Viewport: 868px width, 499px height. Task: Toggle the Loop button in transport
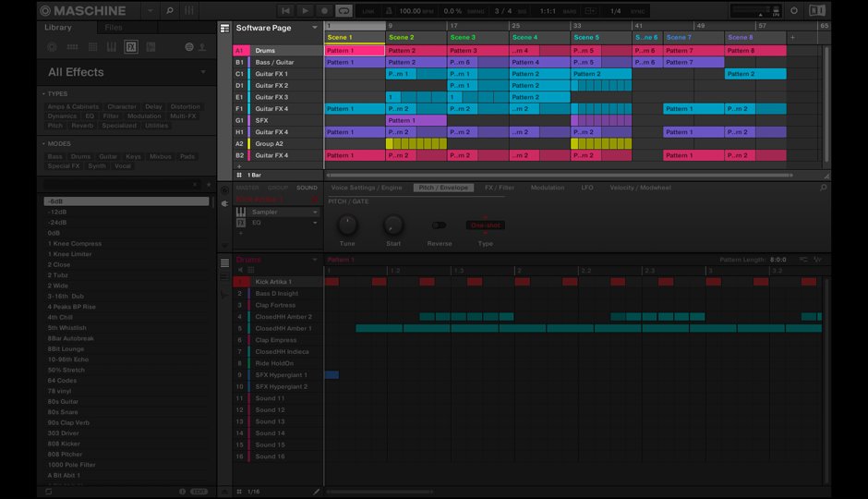(344, 10)
